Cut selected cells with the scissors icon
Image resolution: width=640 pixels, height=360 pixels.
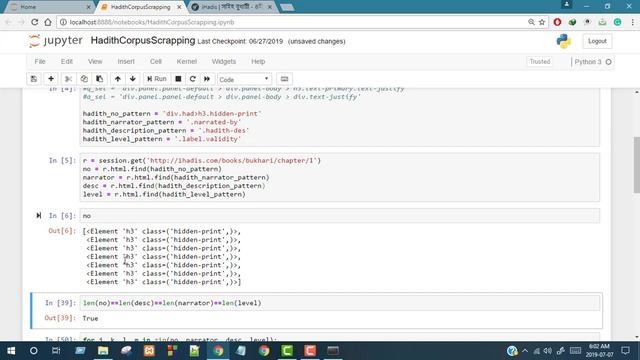tap(69, 79)
